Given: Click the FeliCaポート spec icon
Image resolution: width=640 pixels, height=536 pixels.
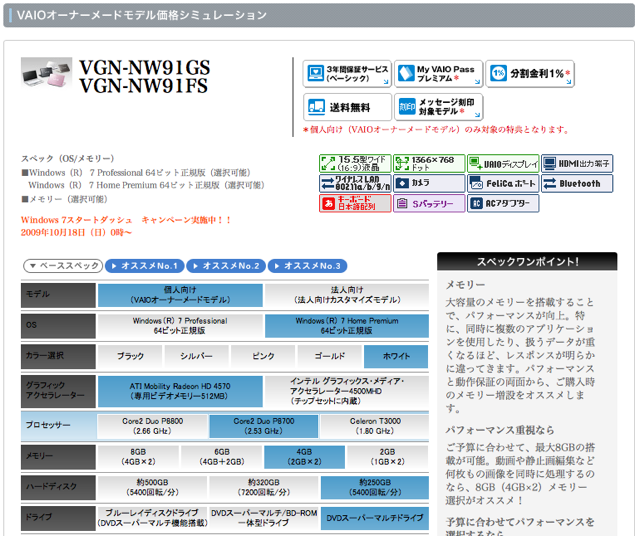Looking at the screenshot, I should coord(503,183).
